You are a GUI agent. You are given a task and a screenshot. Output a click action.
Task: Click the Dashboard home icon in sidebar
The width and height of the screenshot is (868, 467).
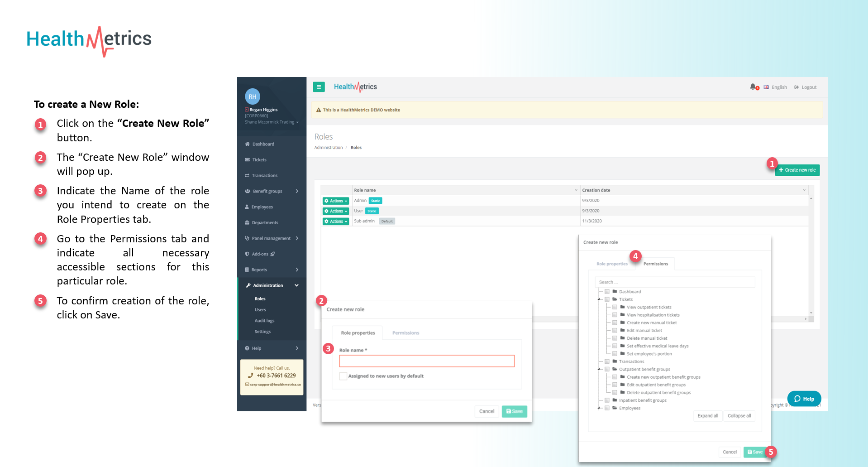click(248, 144)
